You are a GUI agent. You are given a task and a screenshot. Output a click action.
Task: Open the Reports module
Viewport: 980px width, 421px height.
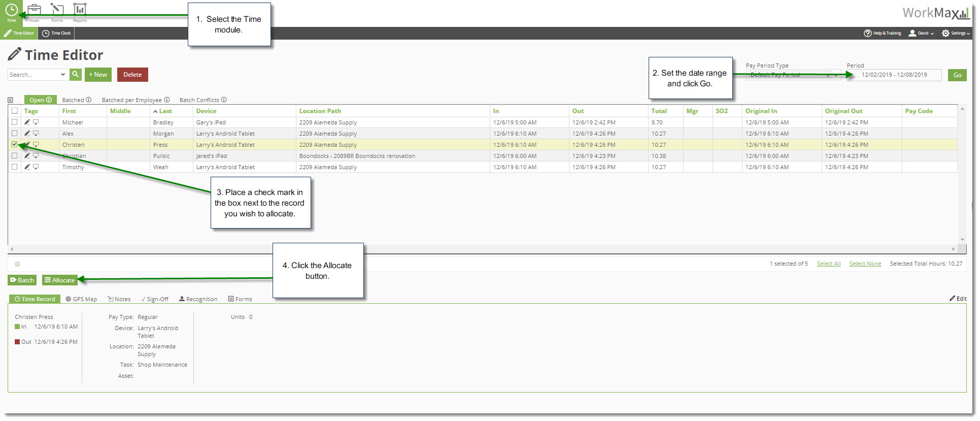[80, 13]
